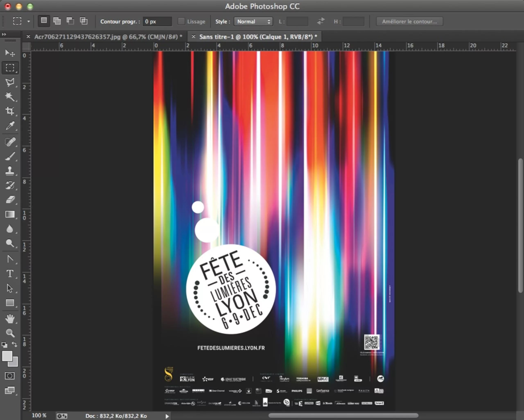Select the Lasso tool

pyautogui.click(x=10, y=82)
